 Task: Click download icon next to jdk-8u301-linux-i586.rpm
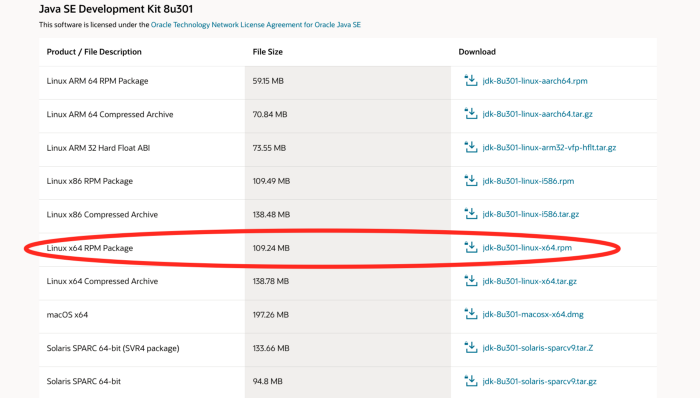[x=471, y=181]
